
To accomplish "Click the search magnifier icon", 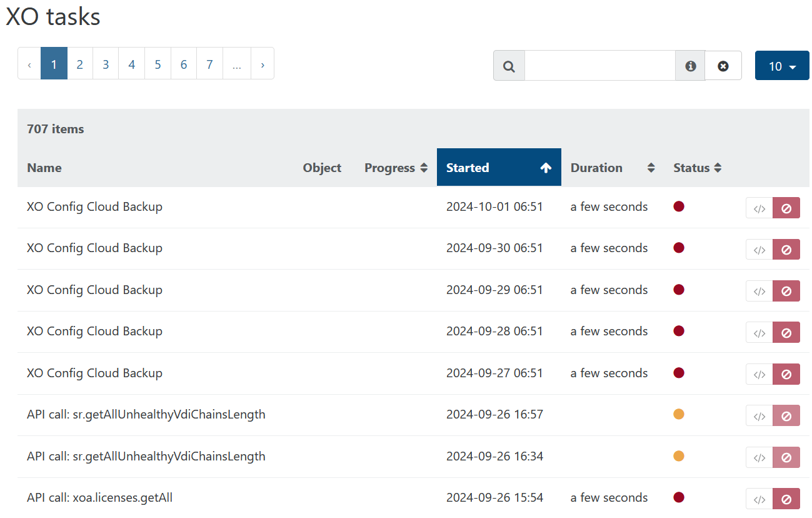I will click(x=509, y=66).
